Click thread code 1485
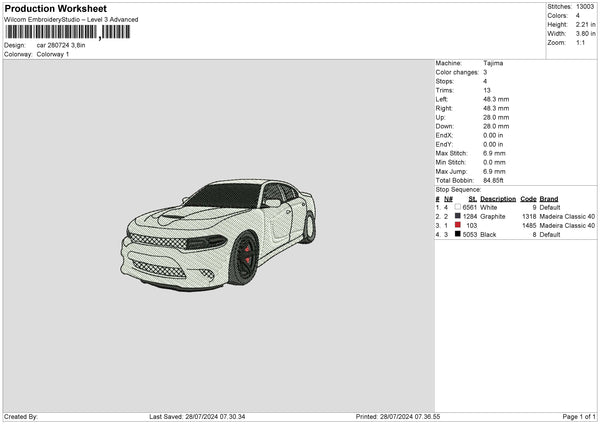Screen dimensions: 600x424 529,226
